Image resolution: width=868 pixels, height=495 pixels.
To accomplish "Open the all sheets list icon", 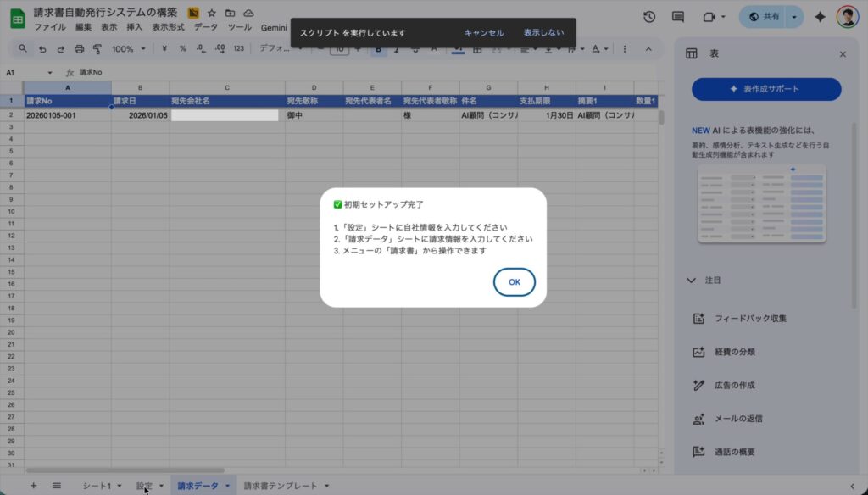I will pos(57,486).
